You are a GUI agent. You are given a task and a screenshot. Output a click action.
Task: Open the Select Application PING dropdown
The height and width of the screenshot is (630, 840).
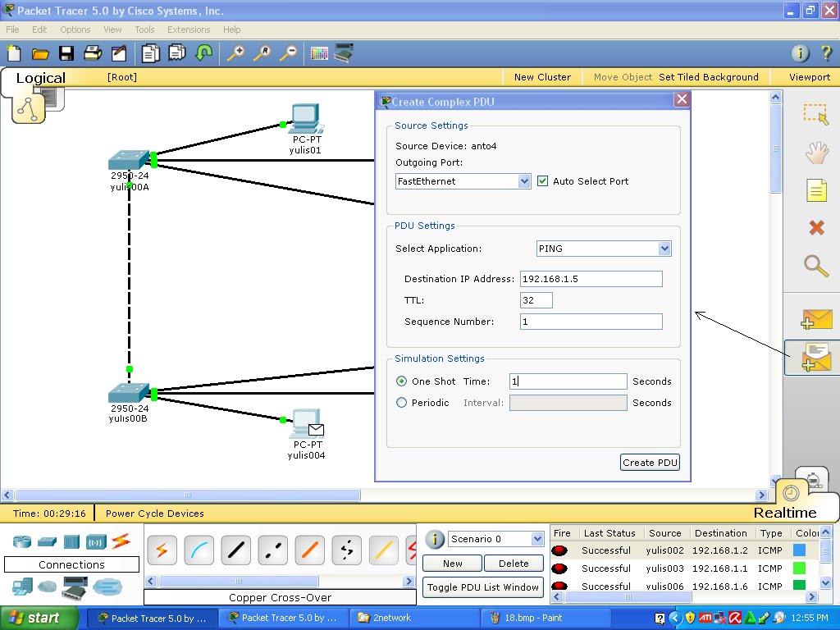pyautogui.click(x=664, y=248)
